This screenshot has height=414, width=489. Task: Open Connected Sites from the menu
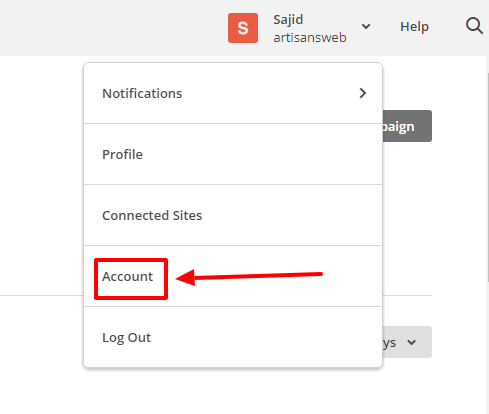click(x=233, y=215)
